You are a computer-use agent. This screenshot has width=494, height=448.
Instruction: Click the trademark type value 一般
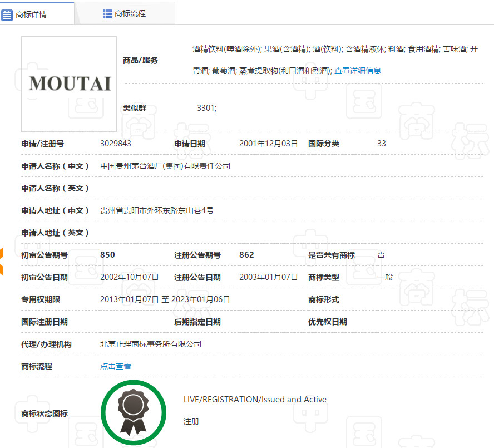coord(385,277)
